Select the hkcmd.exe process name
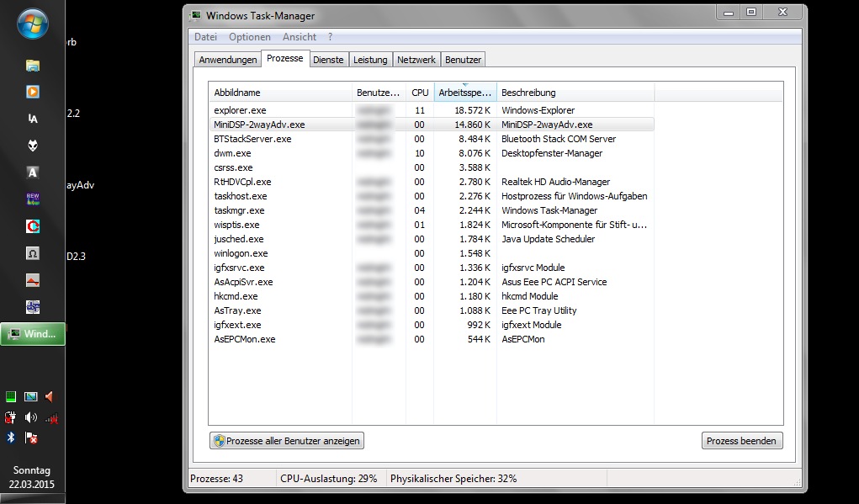The image size is (859, 504). pyautogui.click(x=236, y=296)
